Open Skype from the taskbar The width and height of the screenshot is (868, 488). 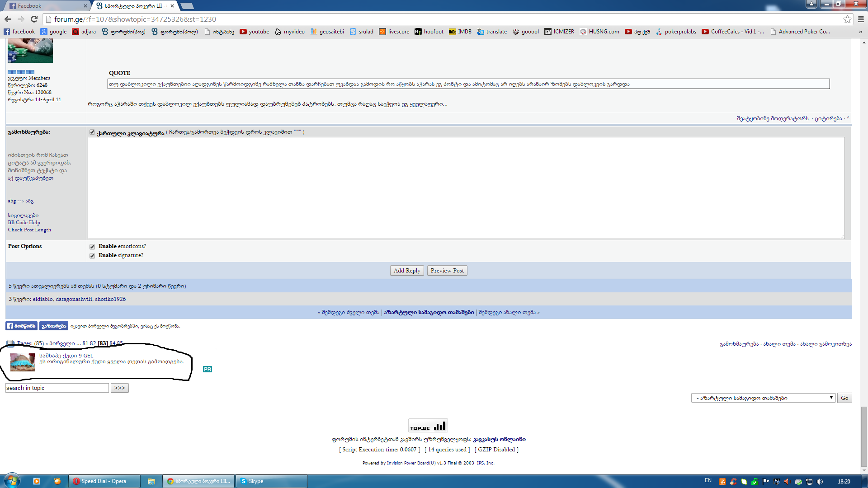(271, 481)
